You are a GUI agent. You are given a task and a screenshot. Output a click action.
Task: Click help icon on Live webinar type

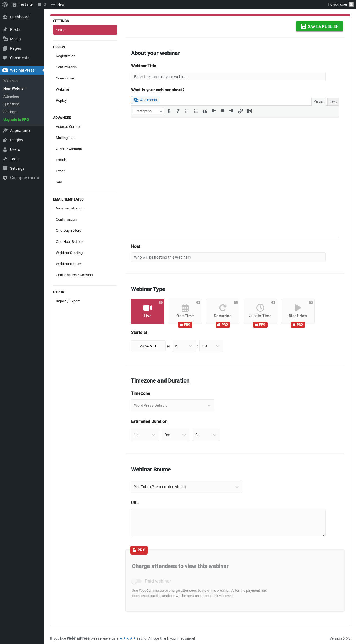161,303
